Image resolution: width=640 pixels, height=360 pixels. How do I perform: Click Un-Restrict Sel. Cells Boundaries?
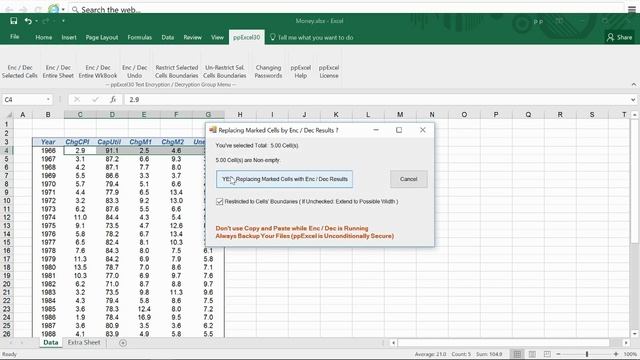224,71
